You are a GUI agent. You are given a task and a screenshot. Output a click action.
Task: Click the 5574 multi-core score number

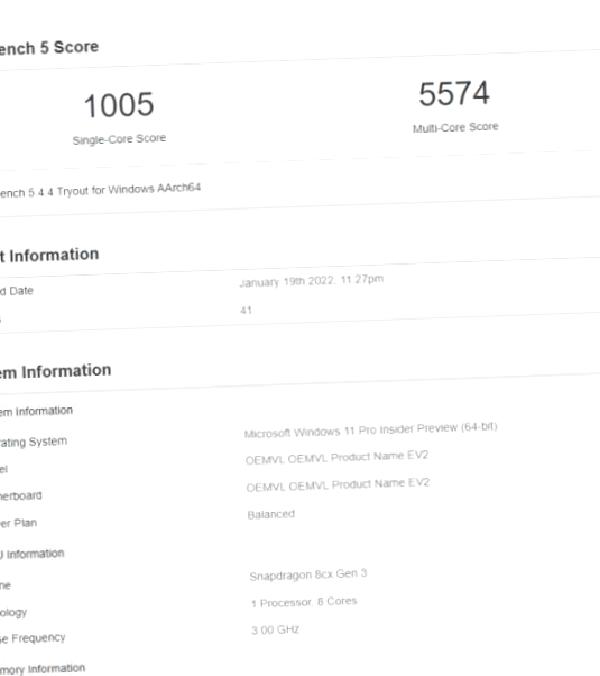pyautogui.click(x=454, y=94)
